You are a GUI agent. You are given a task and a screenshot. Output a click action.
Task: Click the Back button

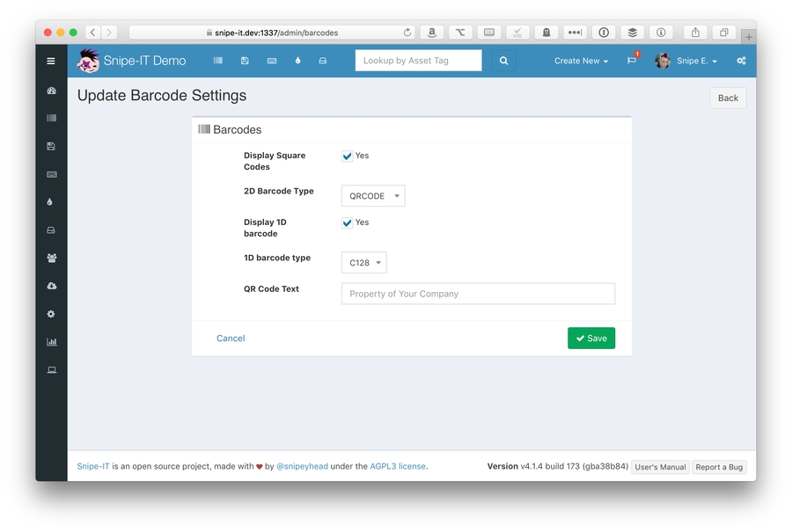(728, 98)
